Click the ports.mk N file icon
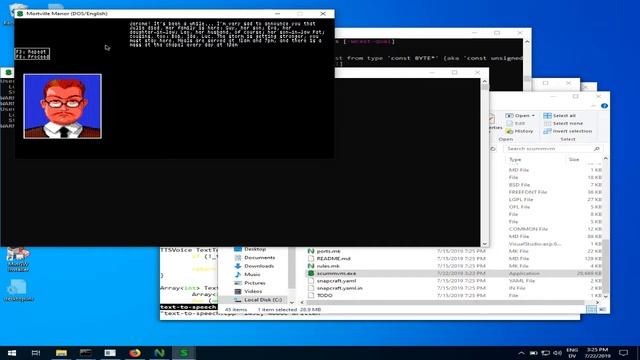The width and height of the screenshot is (640, 360). click(311, 251)
